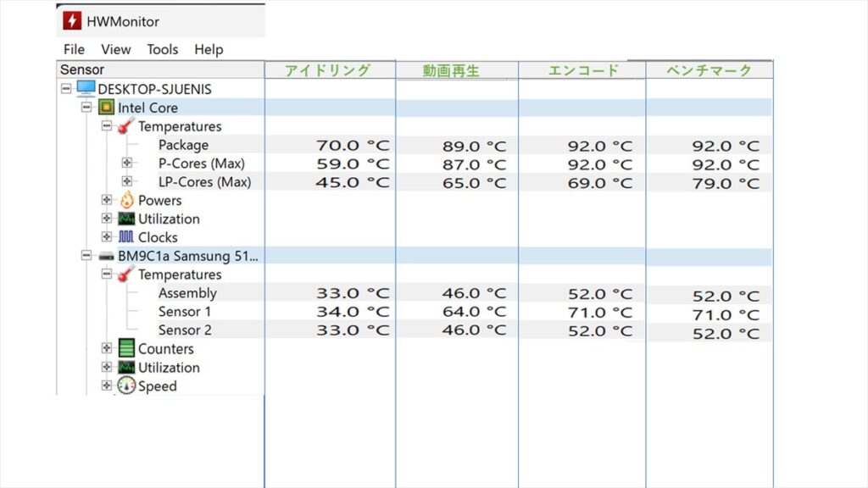Viewport: 868px width, 488px height.
Task: Click the Intel Core Utilization graph icon
Action: click(x=126, y=219)
